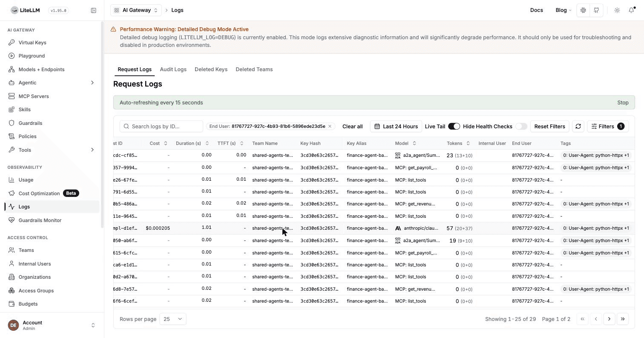Open Blog dropdown menu

[x=563, y=10]
